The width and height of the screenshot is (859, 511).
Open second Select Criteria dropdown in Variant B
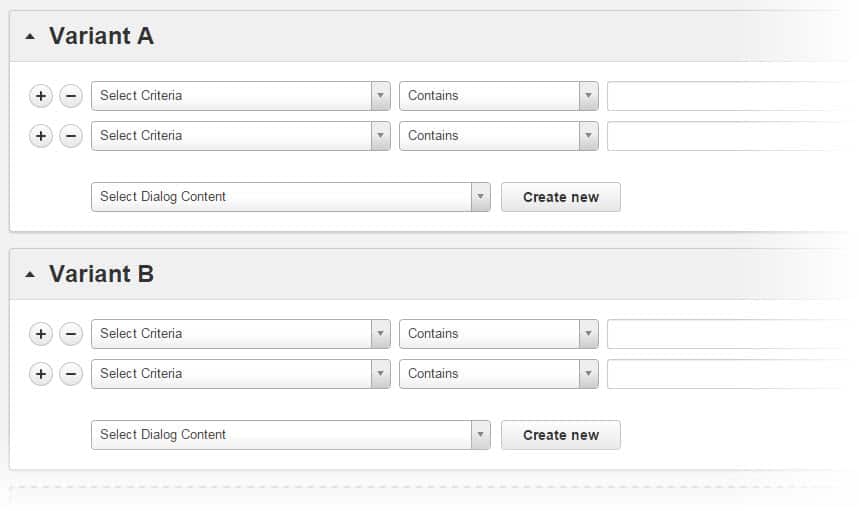(240, 374)
